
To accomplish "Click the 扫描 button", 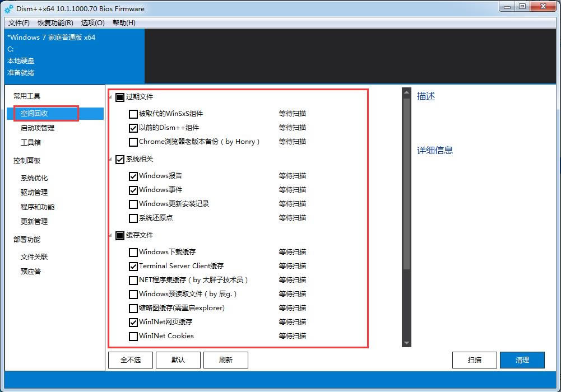I will 475,360.
